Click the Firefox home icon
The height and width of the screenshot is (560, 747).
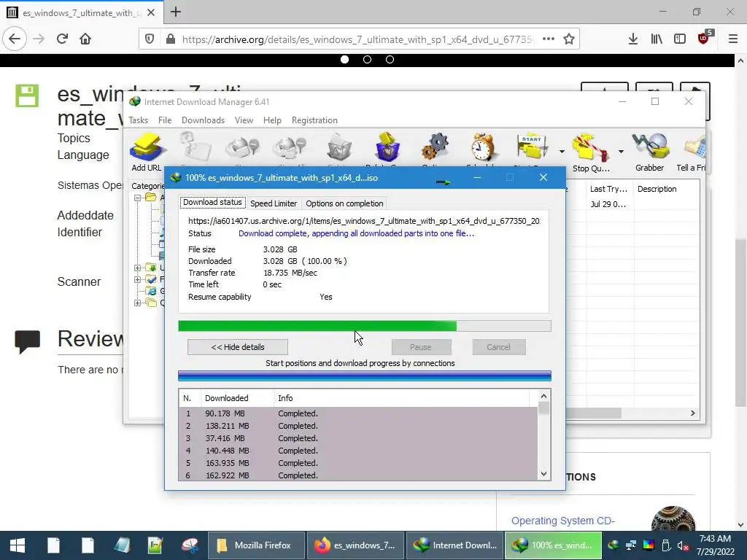pyautogui.click(x=85, y=39)
